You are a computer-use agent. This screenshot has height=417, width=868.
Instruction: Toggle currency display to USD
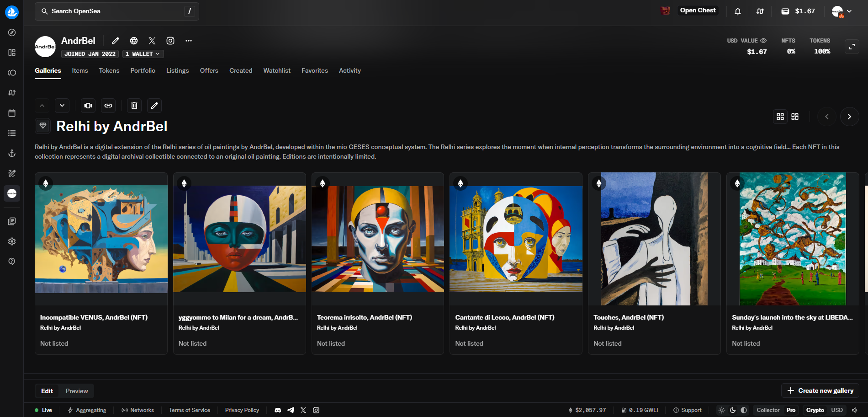[x=837, y=410]
